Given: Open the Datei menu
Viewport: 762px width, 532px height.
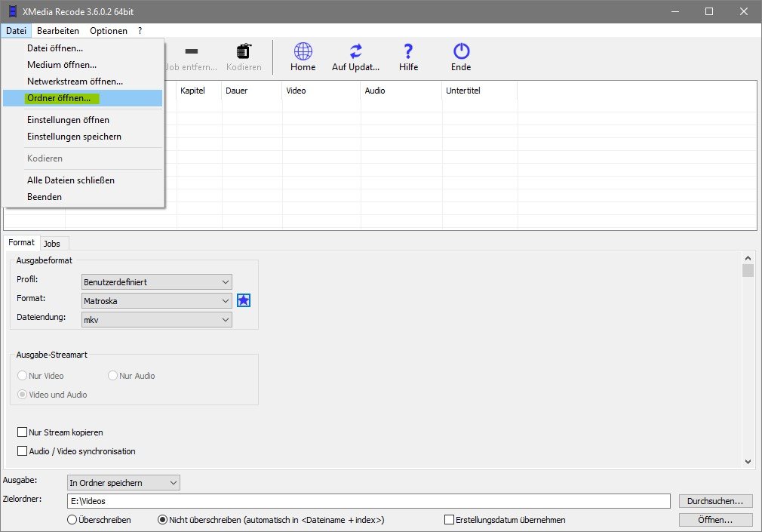Looking at the screenshot, I should (x=16, y=31).
